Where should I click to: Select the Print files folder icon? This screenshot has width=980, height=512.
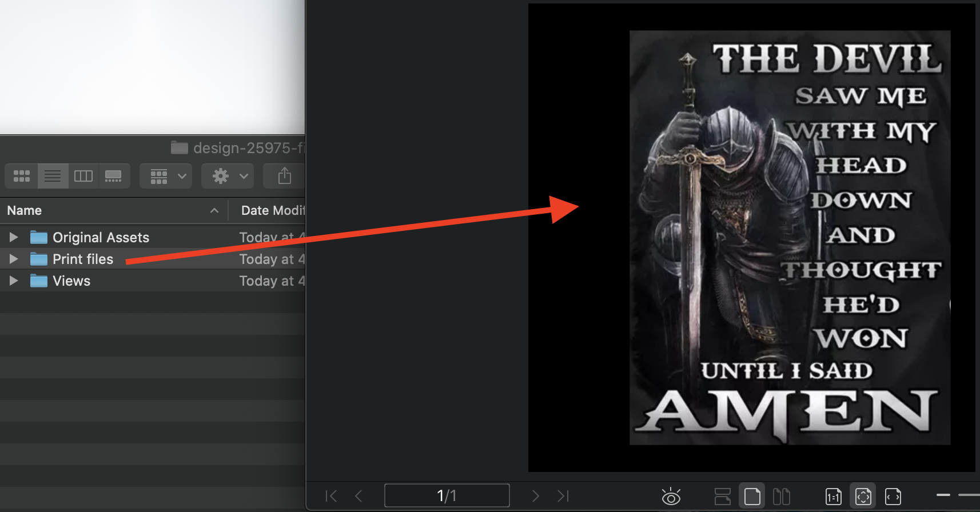coord(38,259)
